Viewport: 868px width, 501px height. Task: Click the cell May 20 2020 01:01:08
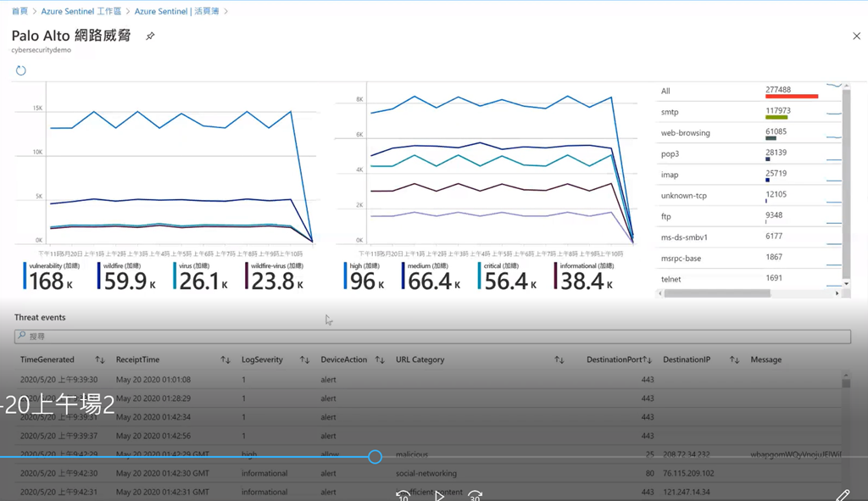pos(153,380)
